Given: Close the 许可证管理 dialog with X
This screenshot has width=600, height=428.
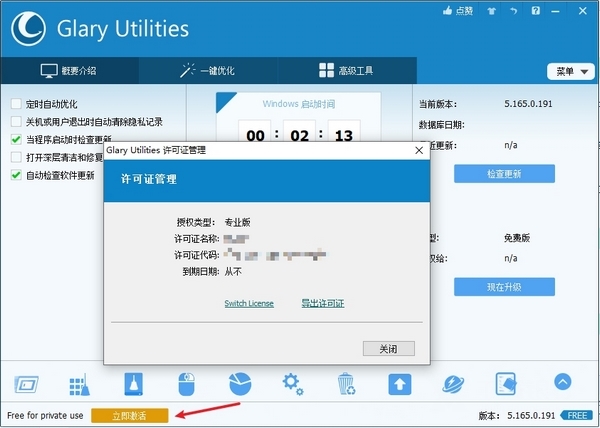Looking at the screenshot, I should 419,151.
